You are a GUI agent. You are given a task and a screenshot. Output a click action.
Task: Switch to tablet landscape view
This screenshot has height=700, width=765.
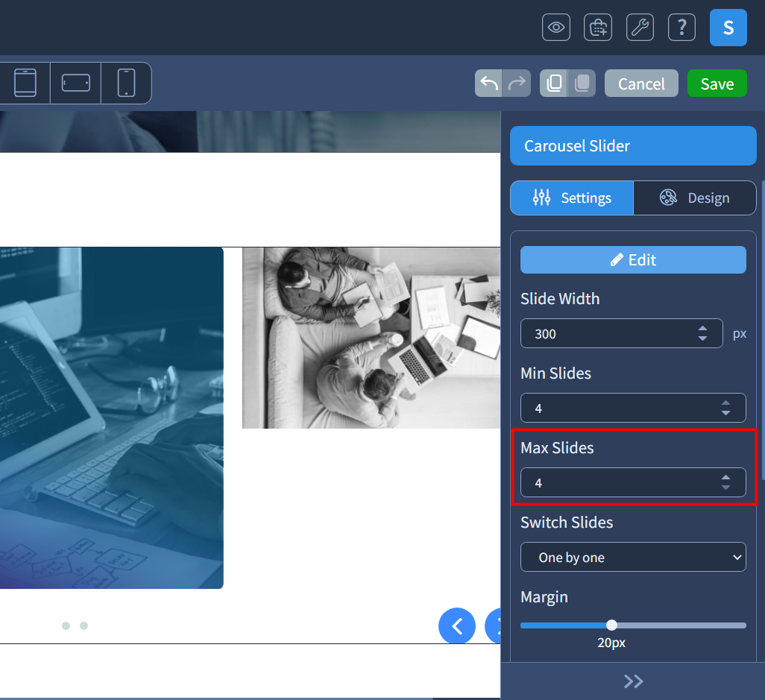75,83
